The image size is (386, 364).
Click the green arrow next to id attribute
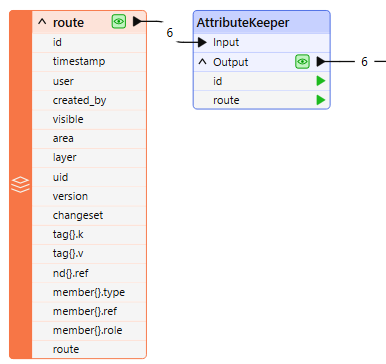tap(321, 81)
